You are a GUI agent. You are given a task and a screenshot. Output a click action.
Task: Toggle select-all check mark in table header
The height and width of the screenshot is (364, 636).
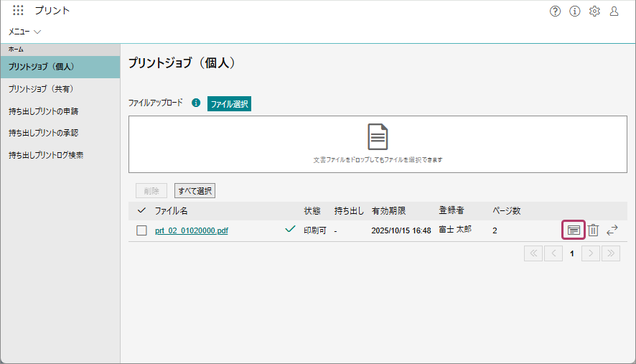pyautogui.click(x=141, y=210)
